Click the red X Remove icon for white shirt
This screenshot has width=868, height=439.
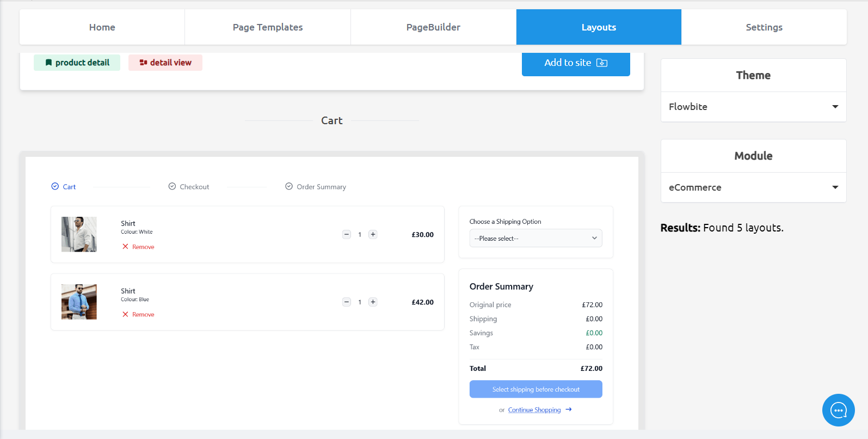pyautogui.click(x=126, y=247)
